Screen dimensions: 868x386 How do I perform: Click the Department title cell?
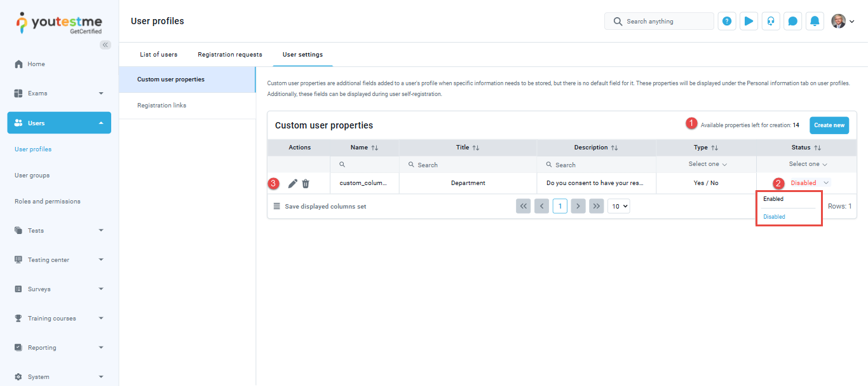(x=468, y=183)
